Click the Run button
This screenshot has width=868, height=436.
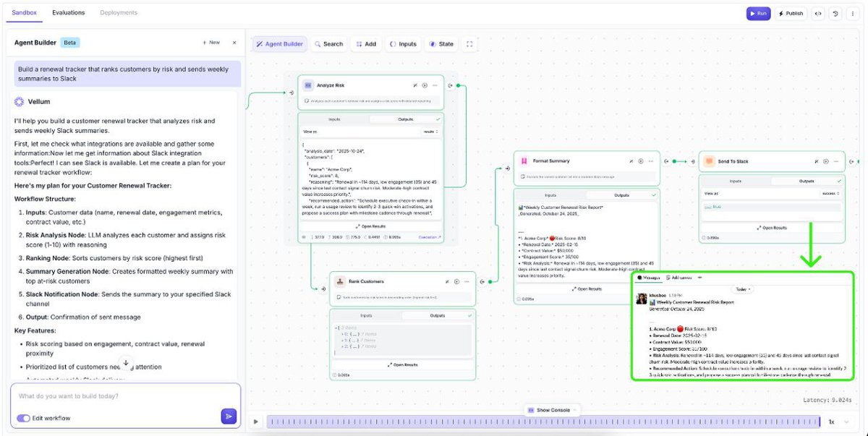click(x=759, y=13)
